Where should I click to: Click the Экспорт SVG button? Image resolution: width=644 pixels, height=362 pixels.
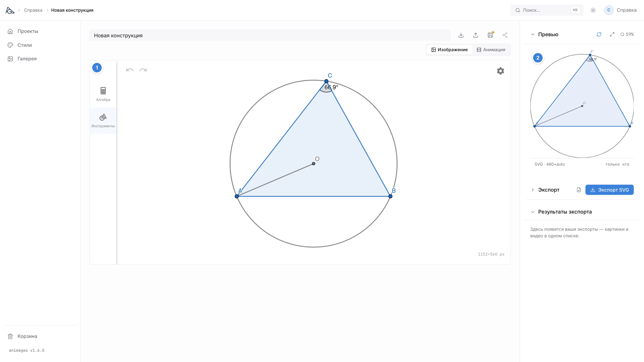tap(609, 190)
